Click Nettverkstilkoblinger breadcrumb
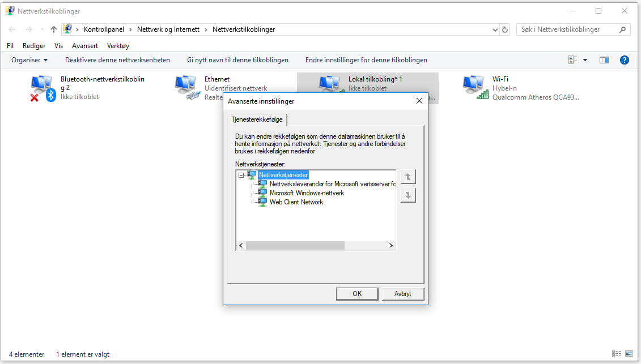Image resolution: width=641 pixels, height=364 pixels. point(244,29)
